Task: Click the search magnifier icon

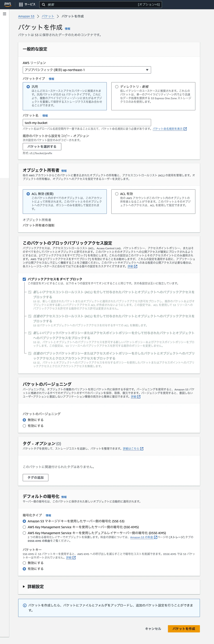Action: [44, 5]
